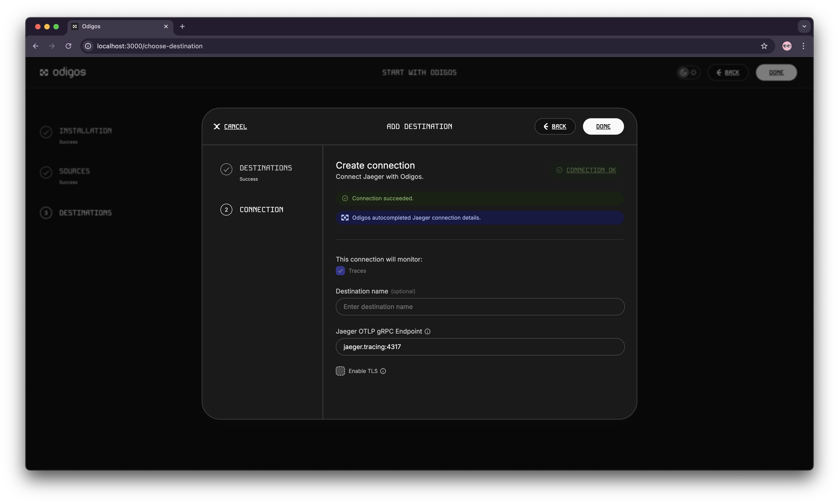
Task: Go back using modal Back button
Action: click(x=554, y=126)
